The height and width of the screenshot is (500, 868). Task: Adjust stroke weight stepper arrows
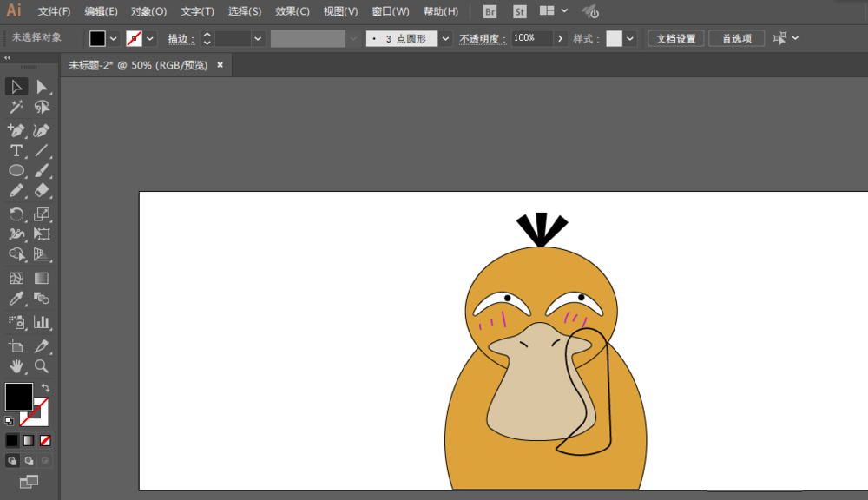207,38
